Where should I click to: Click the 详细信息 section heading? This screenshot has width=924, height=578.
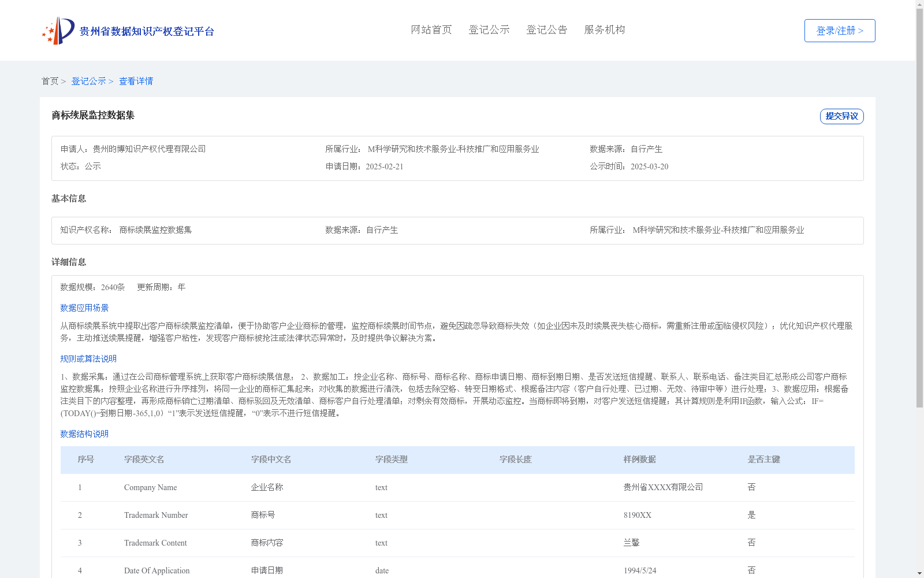click(x=69, y=262)
